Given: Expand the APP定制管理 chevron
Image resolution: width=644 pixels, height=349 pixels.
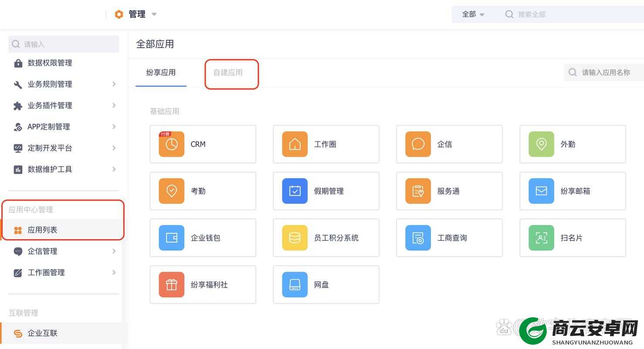Looking at the screenshot, I should [x=114, y=127].
